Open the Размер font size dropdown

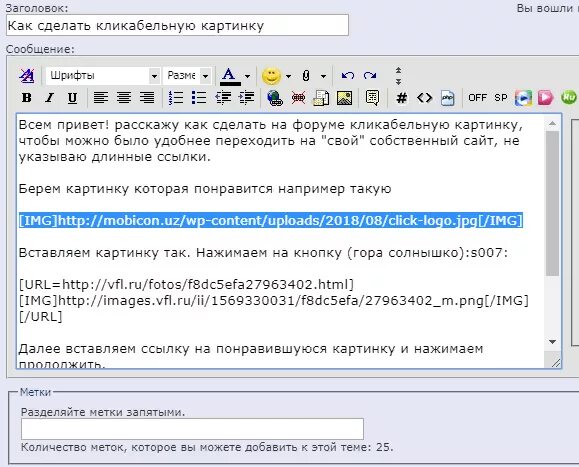(x=188, y=76)
